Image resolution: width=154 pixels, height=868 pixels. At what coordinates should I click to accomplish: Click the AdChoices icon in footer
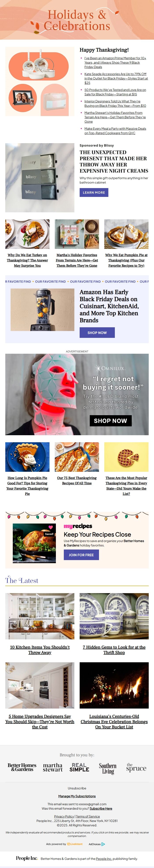(103, 844)
